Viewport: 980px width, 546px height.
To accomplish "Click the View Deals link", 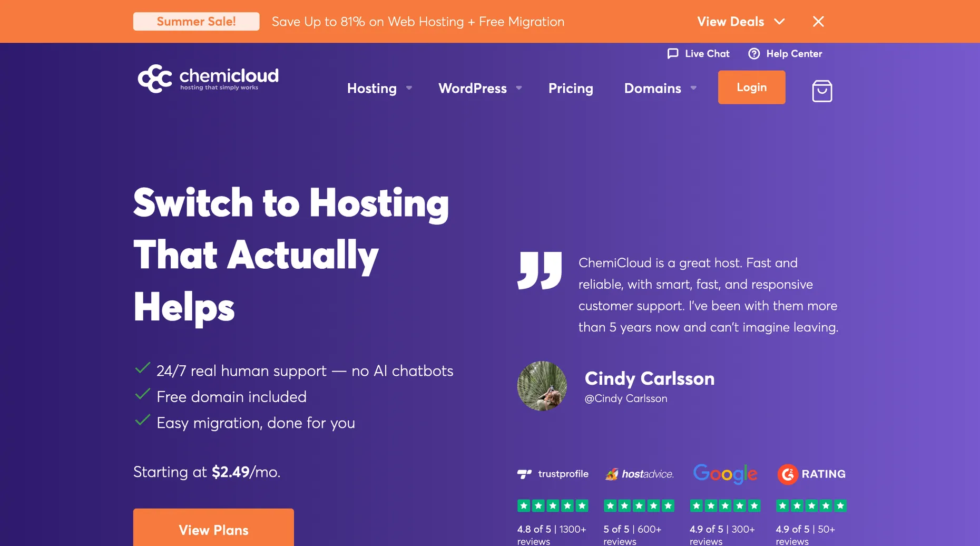I will (731, 22).
